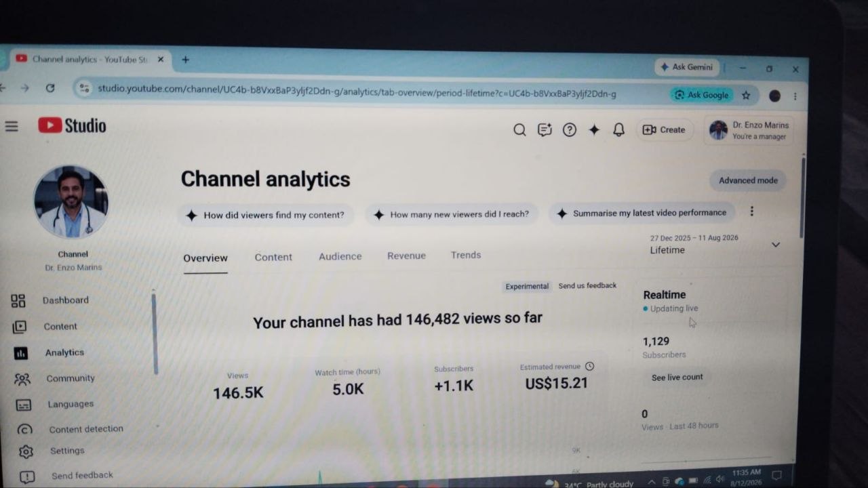Image resolution: width=868 pixels, height=488 pixels.
Task: Open the taskbar clock and date
Action: (746, 477)
